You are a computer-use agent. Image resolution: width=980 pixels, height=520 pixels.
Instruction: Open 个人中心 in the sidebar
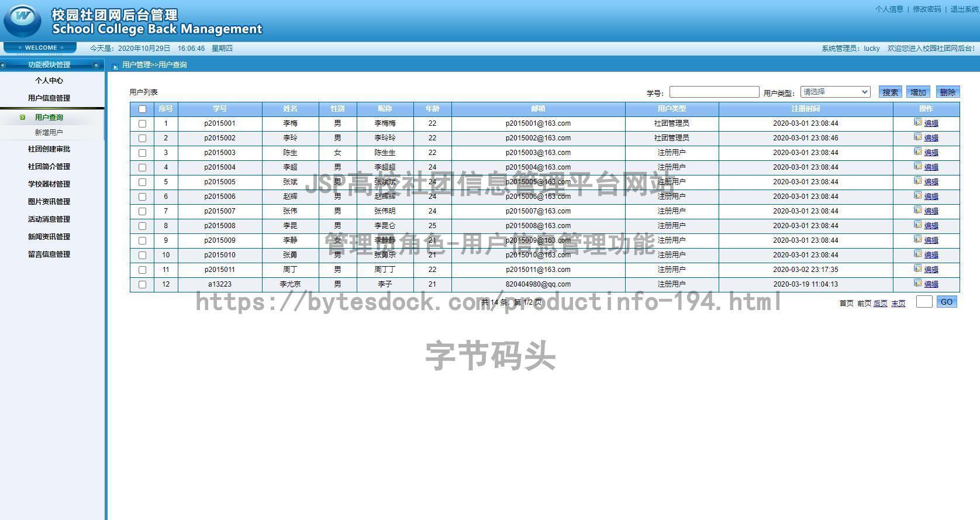pos(49,81)
